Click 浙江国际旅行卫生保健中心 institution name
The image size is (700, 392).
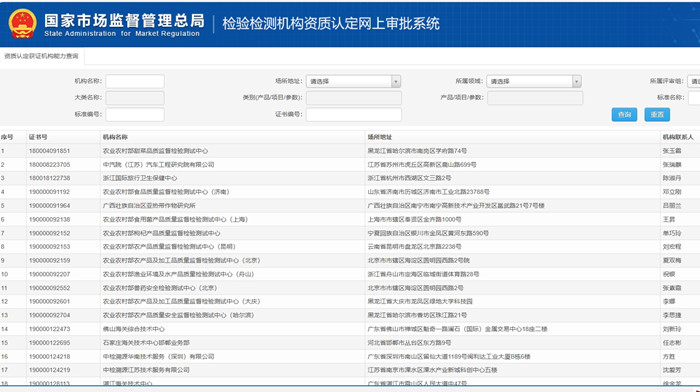tap(140, 178)
